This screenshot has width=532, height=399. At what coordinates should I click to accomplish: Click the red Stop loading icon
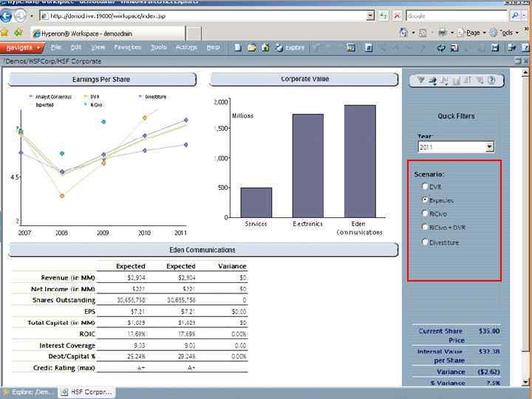397,16
